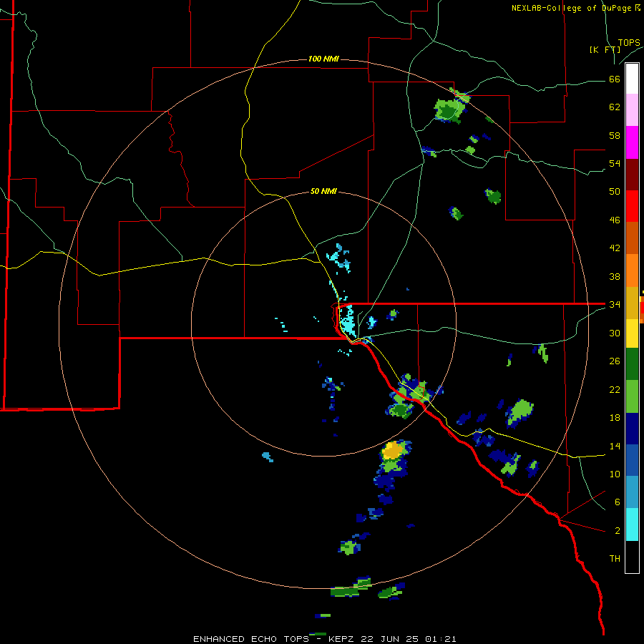The height and width of the screenshot is (644, 644).
Task: Click the light pink legend swatch
Action: coord(632,110)
